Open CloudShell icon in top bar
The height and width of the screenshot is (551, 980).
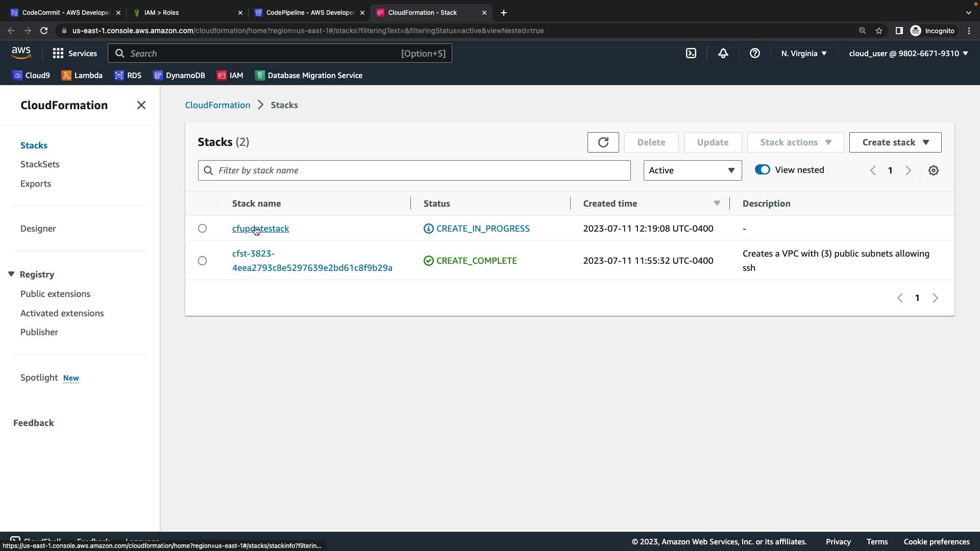click(x=691, y=53)
